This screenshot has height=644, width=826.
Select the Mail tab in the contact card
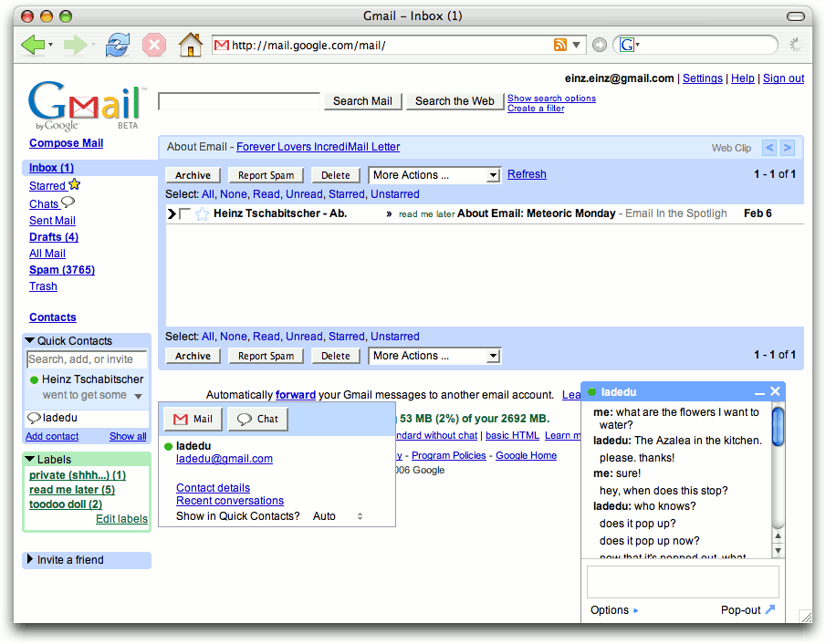click(192, 420)
